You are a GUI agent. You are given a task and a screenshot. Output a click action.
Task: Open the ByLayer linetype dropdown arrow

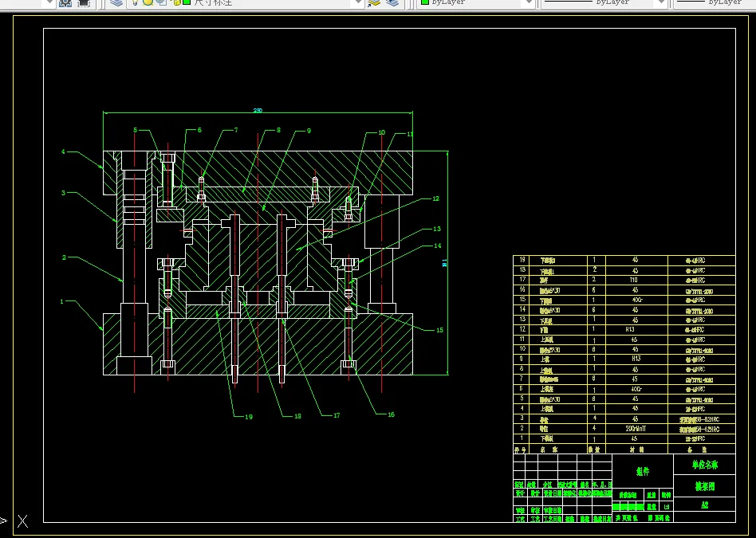click(x=662, y=2)
